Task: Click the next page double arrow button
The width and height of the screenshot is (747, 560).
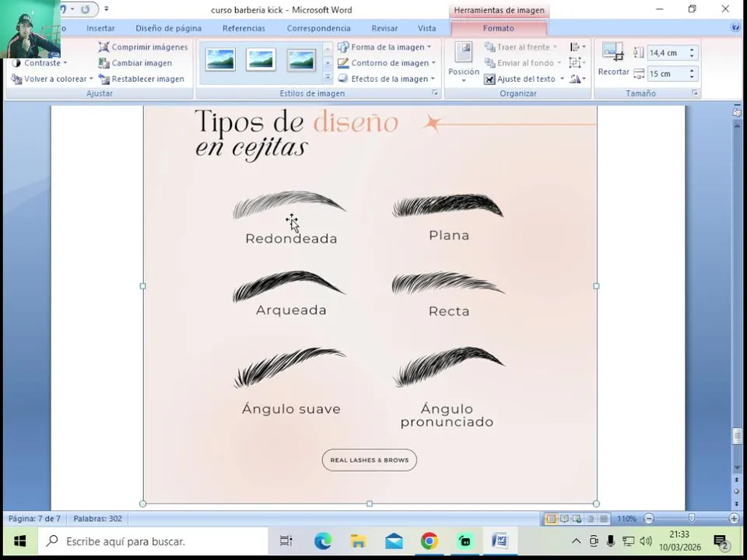Action: point(737,504)
